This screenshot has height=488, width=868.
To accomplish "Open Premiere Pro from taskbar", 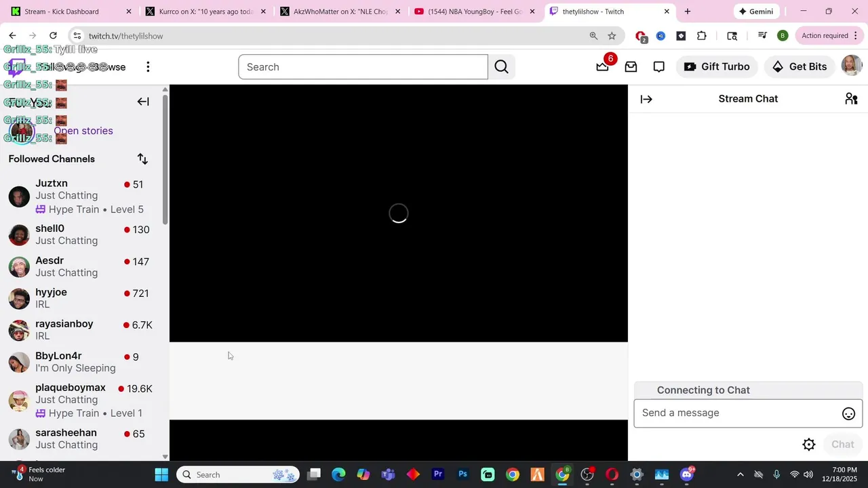I will (438, 474).
